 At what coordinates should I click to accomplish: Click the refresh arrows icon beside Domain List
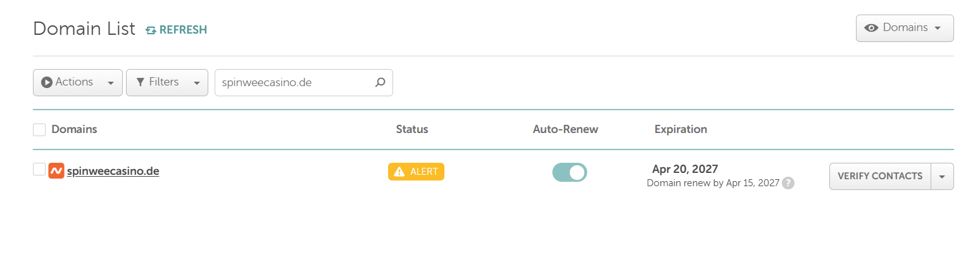click(x=151, y=30)
